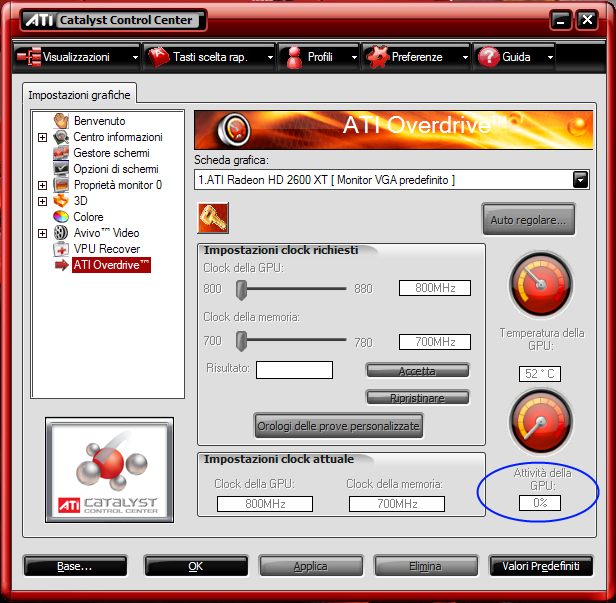Open the Guida menu
Image resolution: width=616 pixels, height=603 pixels.
coord(514,57)
